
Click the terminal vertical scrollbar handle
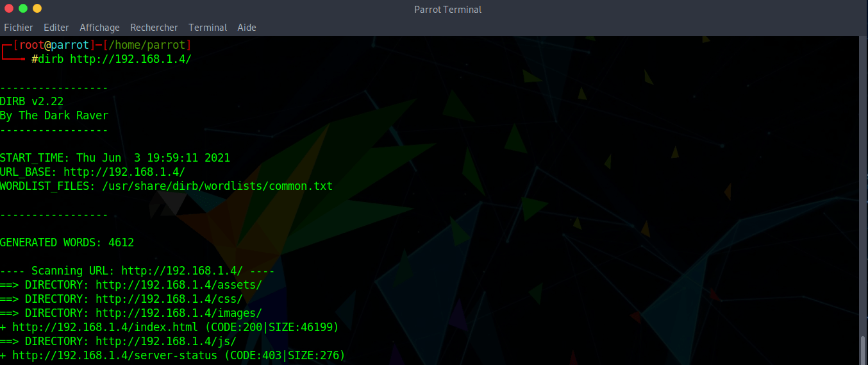click(864, 350)
